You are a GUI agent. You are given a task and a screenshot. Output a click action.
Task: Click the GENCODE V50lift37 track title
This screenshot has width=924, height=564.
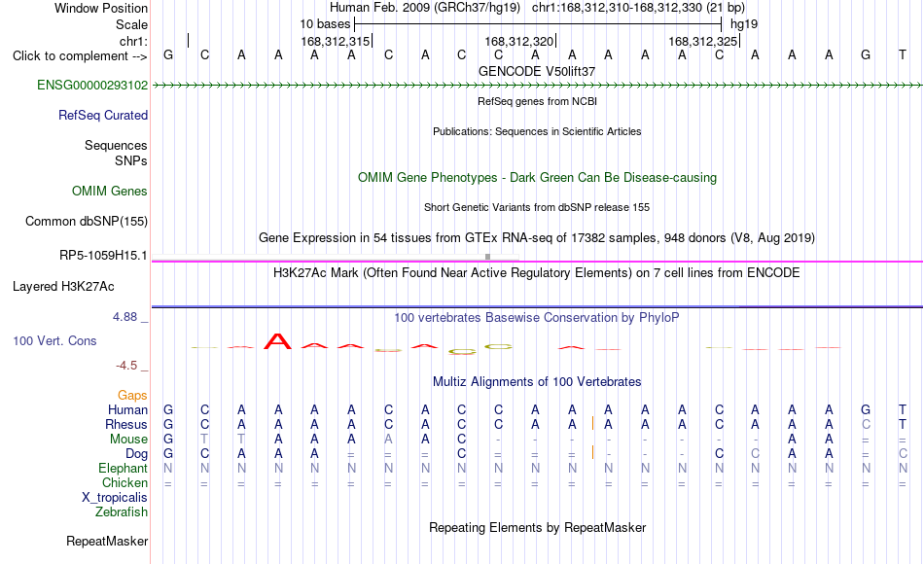click(x=537, y=71)
